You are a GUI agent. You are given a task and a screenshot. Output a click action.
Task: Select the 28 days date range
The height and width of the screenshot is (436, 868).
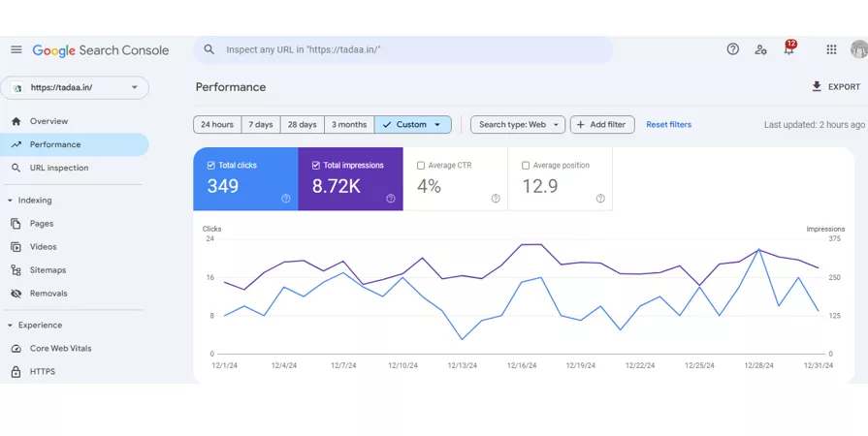(x=302, y=125)
